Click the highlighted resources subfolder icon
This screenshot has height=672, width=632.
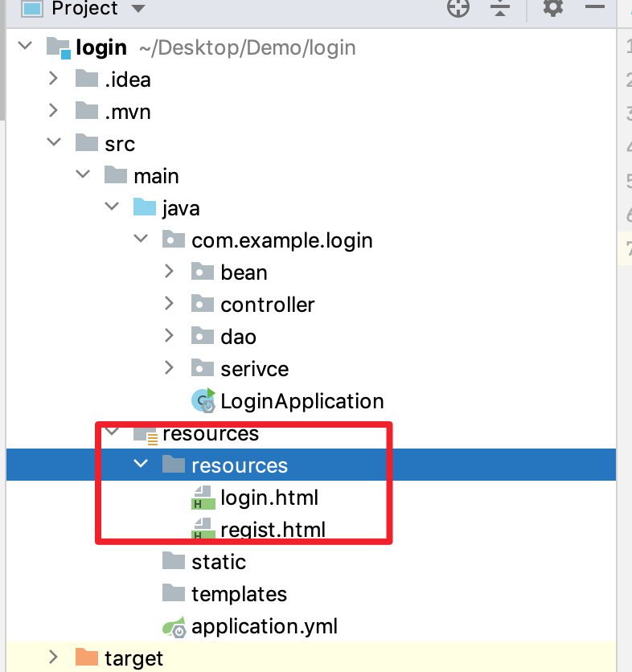click(x=174, y=464)
